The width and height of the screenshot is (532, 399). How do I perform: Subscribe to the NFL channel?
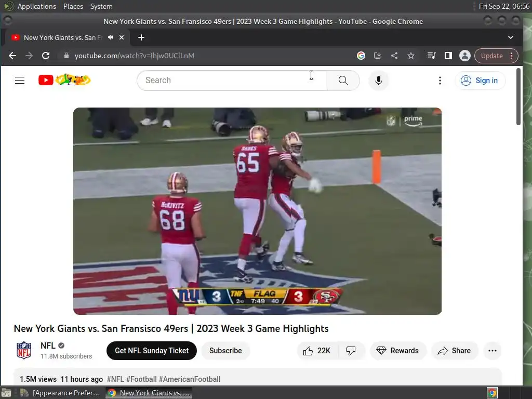[x=225, y=351]
